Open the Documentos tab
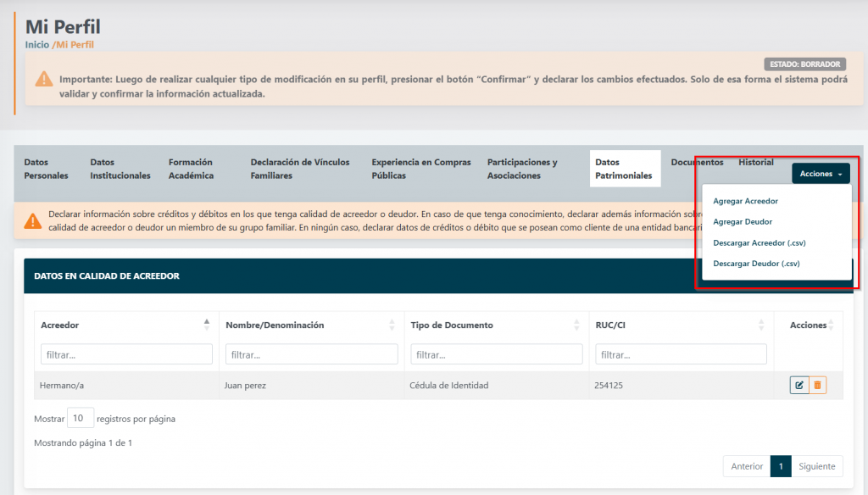 tap(697, 162)
